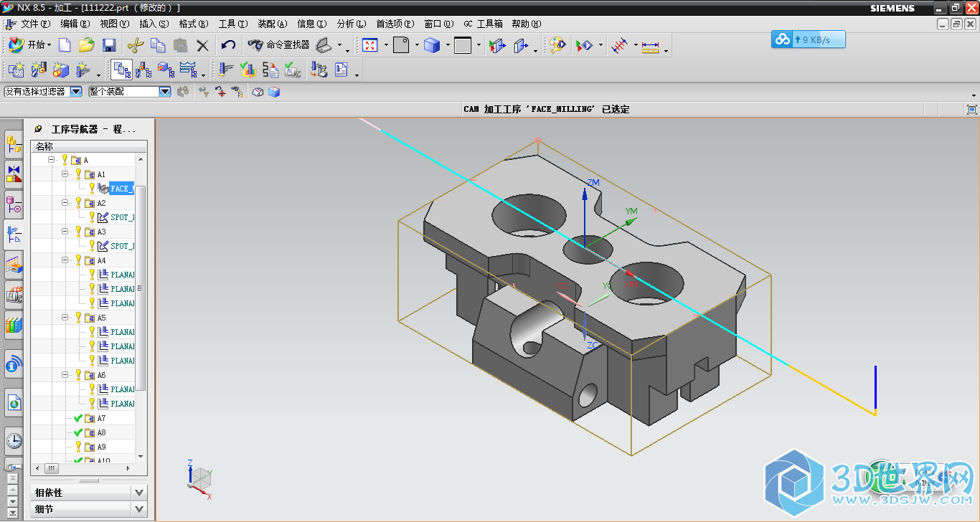Image resolution: width=980 pixels, height=522 pixels.
Task: Select the A8 program group
Action: point(101,432)
